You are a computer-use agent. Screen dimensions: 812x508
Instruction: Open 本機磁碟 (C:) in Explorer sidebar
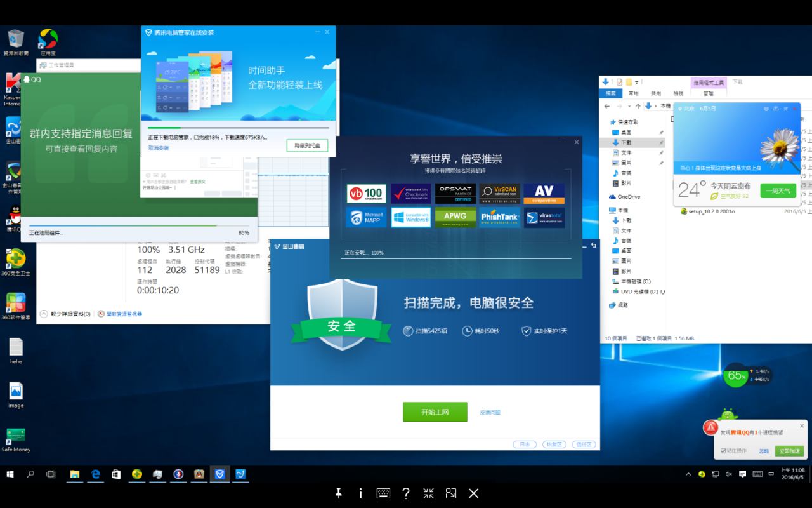631,281
